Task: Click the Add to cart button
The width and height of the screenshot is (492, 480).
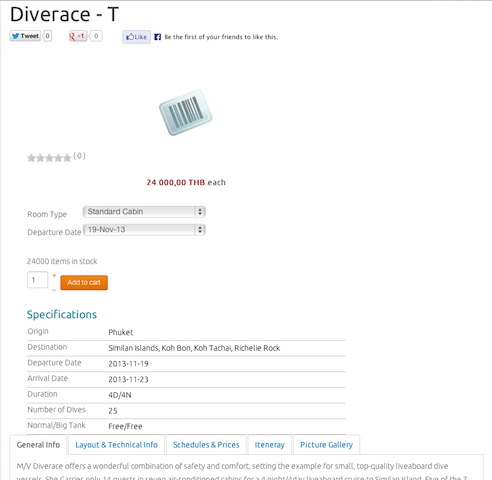Action: 84,283
